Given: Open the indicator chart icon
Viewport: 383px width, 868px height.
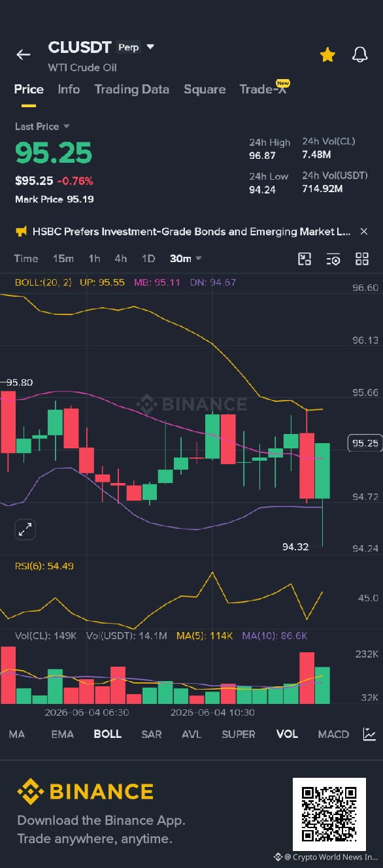Looking at the screenshot, I should [x=369, y=734].
